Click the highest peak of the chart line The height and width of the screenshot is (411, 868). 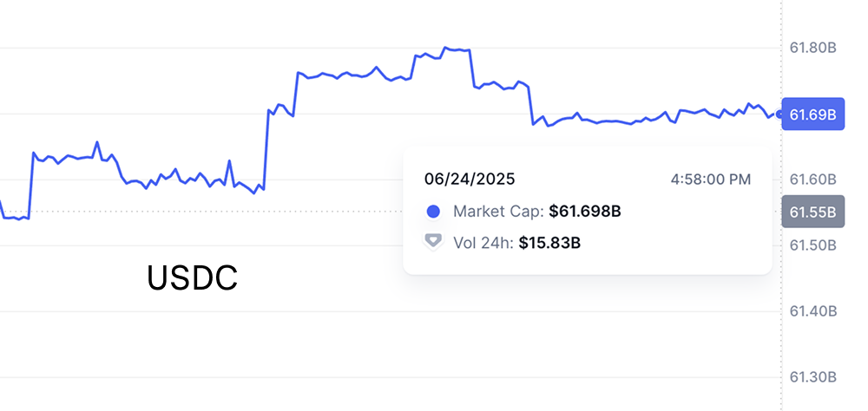[x=445, y=48]
